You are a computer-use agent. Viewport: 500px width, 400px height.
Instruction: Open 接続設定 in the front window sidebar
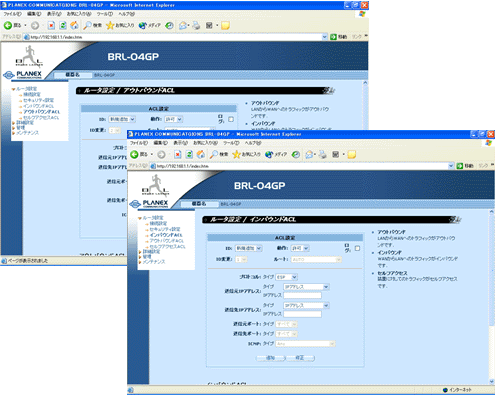(158, 223)
